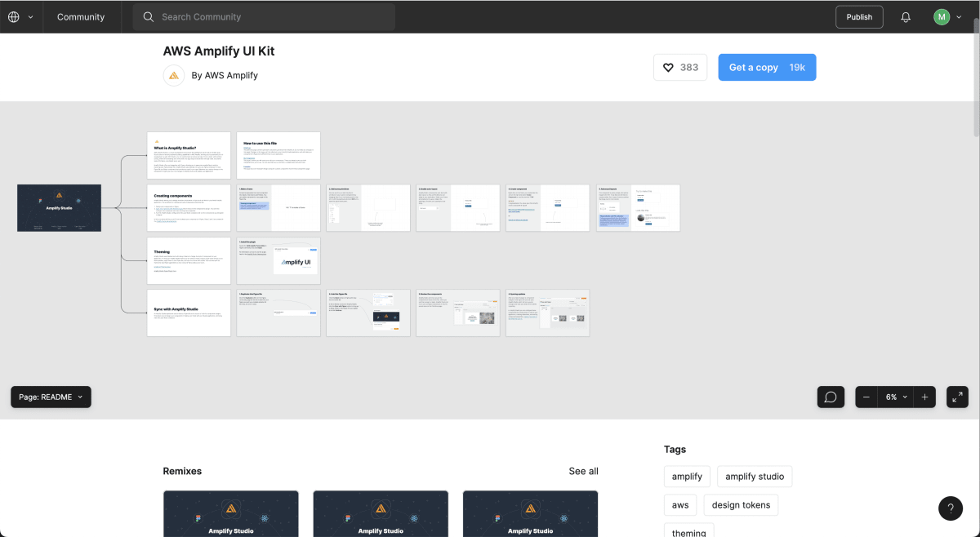Open the Community tab
Viewport: 980px width, 537px height.
tap(81, 17)
